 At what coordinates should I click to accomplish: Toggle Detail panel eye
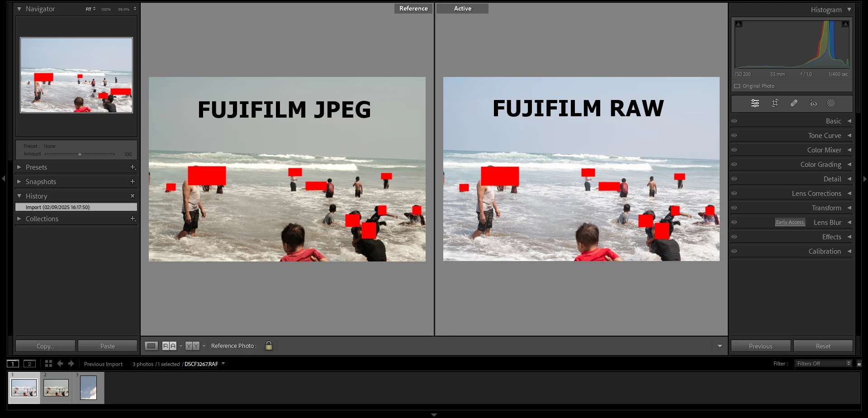pyautogui.click(x=734, y=179)
